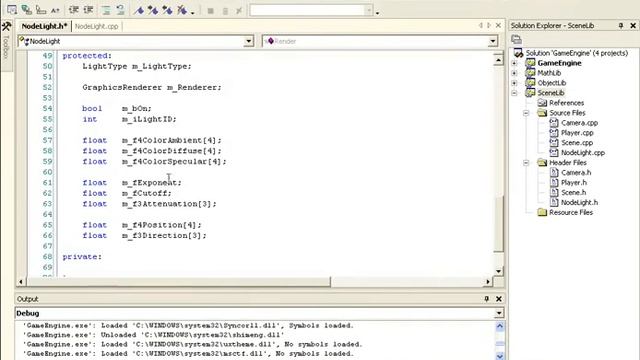Expand the MathLib project node
Viewport: 640px width, 360px height.
[514, 73]
